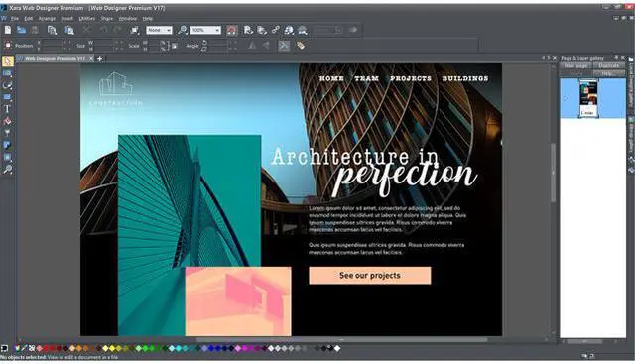Screen dimensions: 635x364
Task: Click the Save toolbar icon
Action: click(35, 30)
